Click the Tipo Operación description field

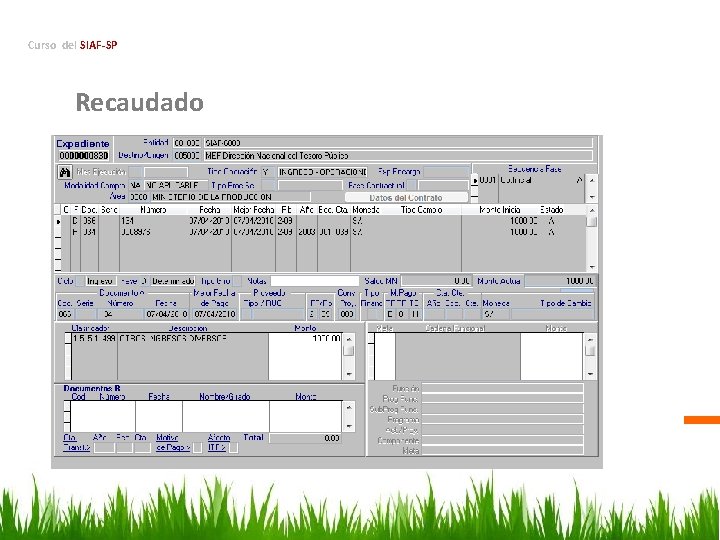tap(322, 172)
